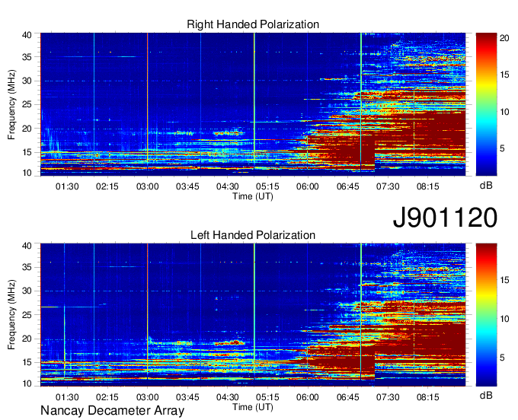Click the top plot's 03:00 time tick label
The width and height of the screenshot is (518, 420).
[147, 186]
